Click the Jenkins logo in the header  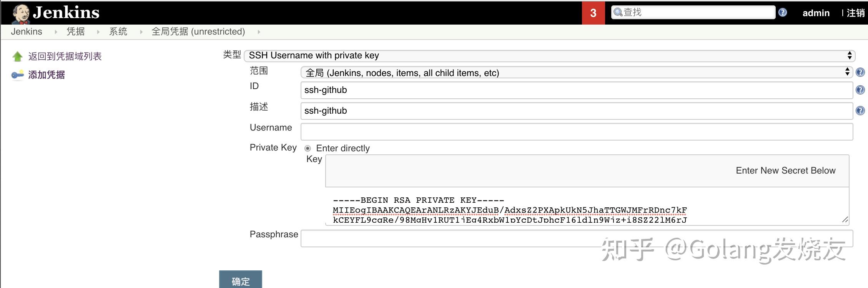[x=21, y=13]
